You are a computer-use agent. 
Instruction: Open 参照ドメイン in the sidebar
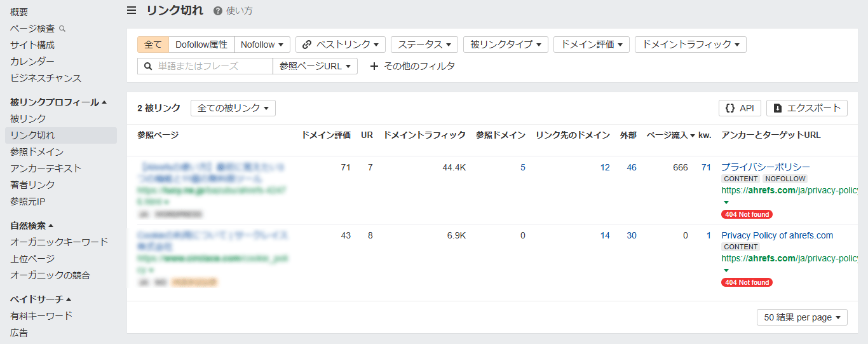point(37,152)
